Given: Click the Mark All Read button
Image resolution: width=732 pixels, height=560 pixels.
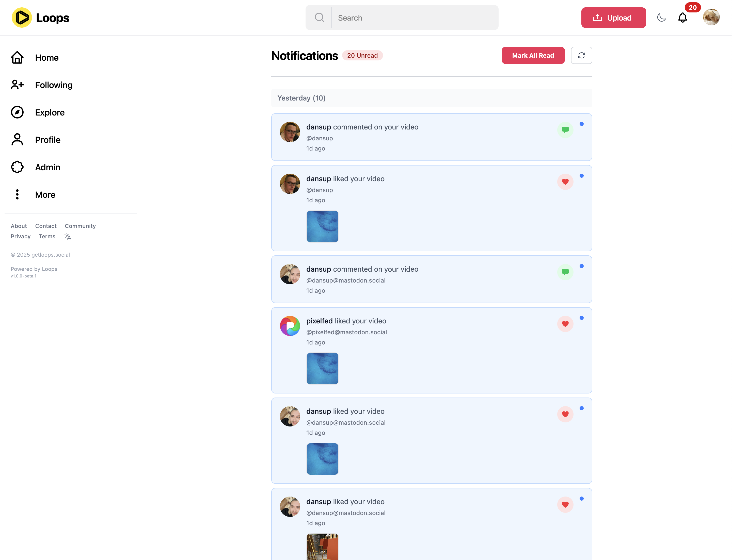Looking at the screenshot, I should 533,55.
